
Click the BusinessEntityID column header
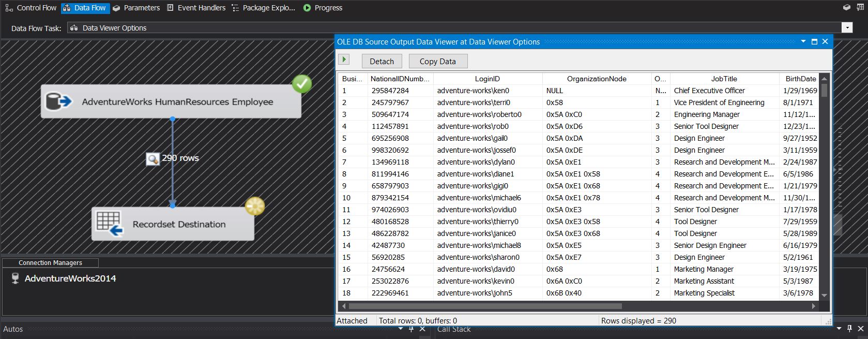(x=353, y=79)
